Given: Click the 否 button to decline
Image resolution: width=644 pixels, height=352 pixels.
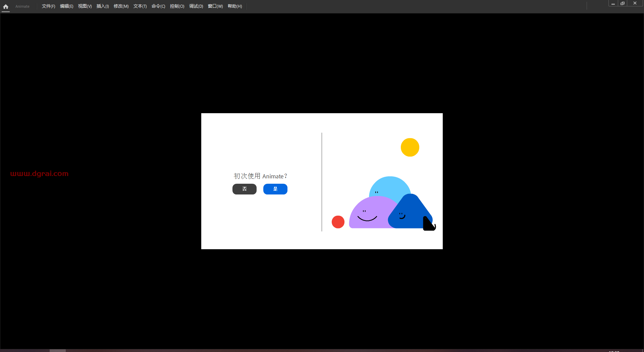Looking at the screenshot, I should pos(244,189).
